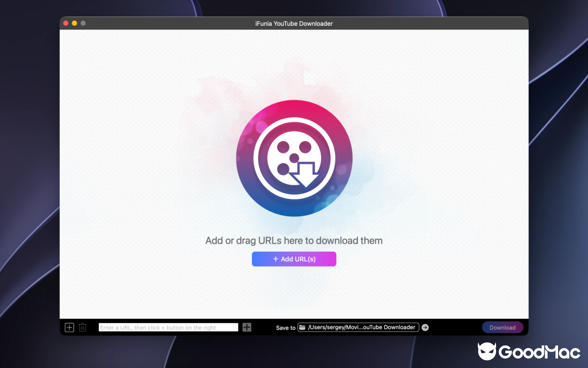Click the film reel download logo
Image resolution: width=588 pixels, height=368 pixels.
click(294, 158)
